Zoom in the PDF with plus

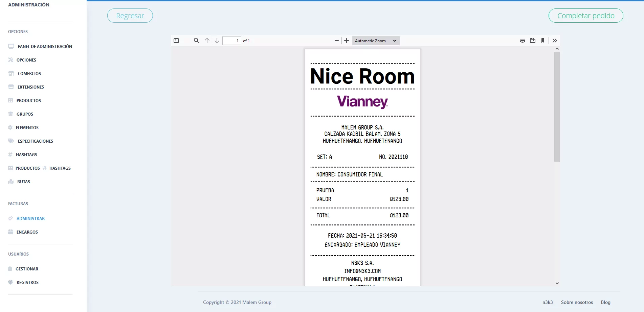(x=347, y=41)
